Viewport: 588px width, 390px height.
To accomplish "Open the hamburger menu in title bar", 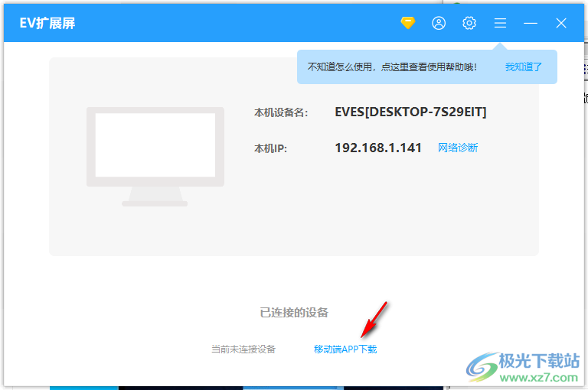I will pyautogui.click(x=500, y=23).
